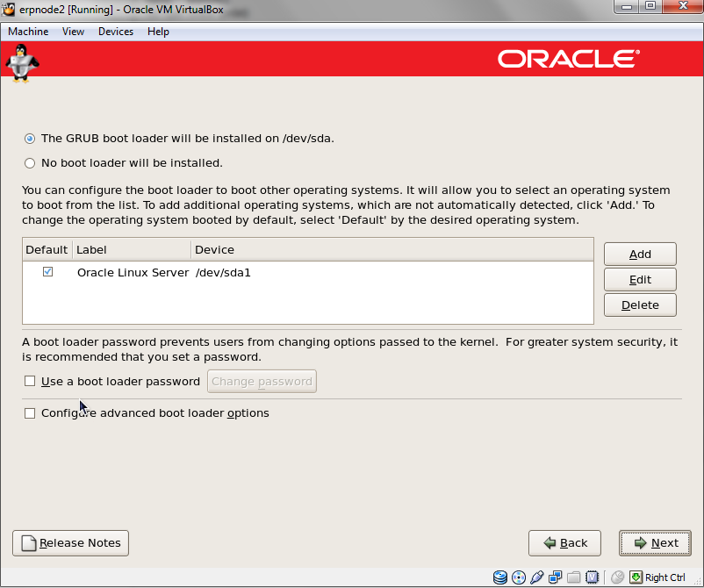Click the shared folders status icon

[574, 577]
